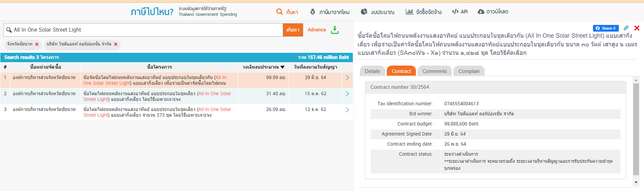Click the copy link icon
The image size is (644, 191).
[x=626, y=28]
